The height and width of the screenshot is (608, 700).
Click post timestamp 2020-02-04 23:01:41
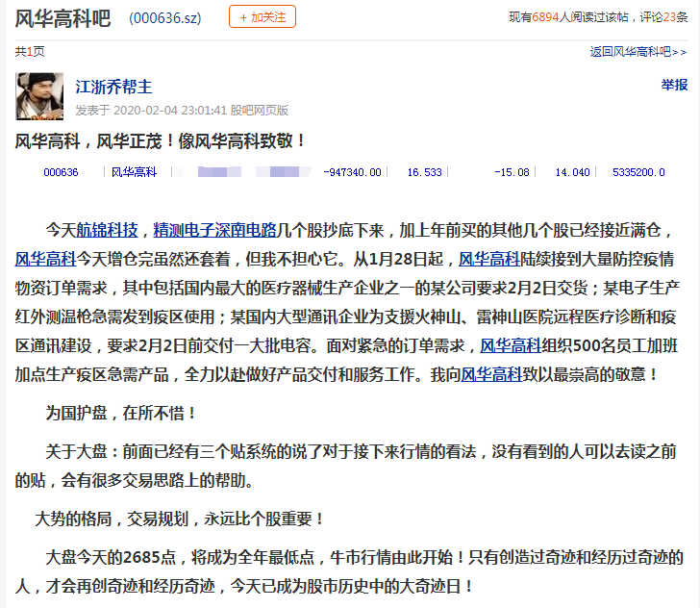[170, 111]
